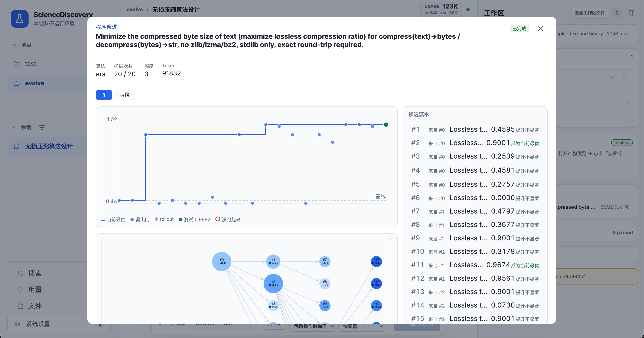Close the 程序演进 dialog with X
The image size is (644, 338).
(x=540, y=29)
